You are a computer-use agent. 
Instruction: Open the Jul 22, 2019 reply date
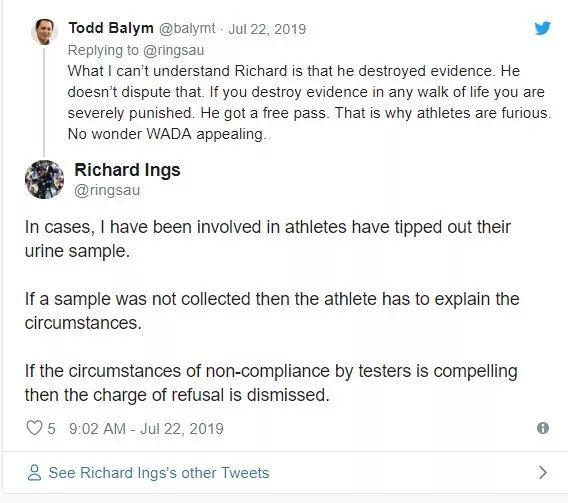(x=267, y=29)
